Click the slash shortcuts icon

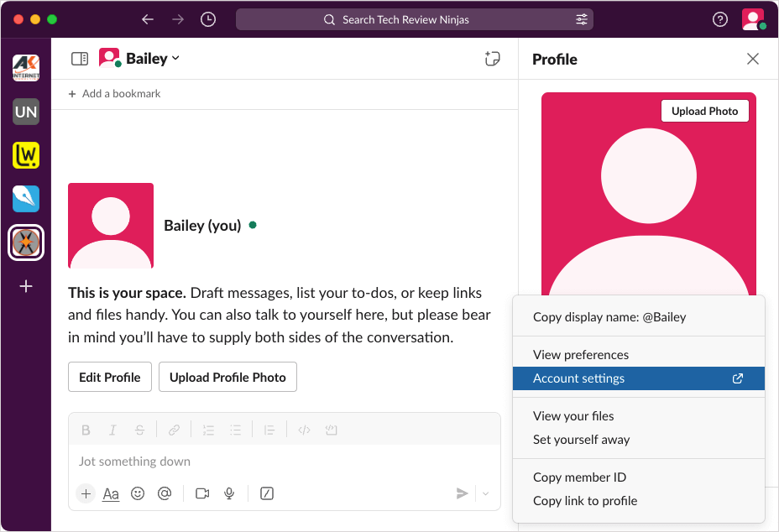click(267, 493)
